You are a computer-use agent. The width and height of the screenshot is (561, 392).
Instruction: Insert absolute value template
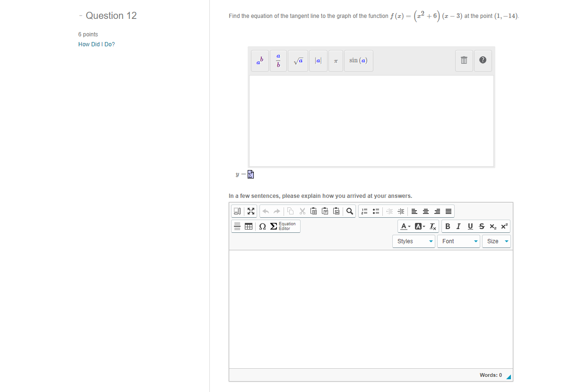click(318, 61)
